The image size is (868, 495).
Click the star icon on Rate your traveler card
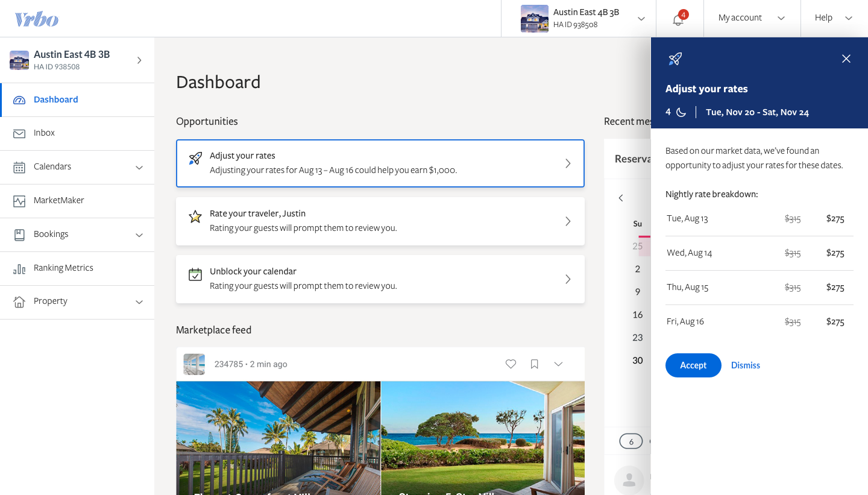[195, 216]
